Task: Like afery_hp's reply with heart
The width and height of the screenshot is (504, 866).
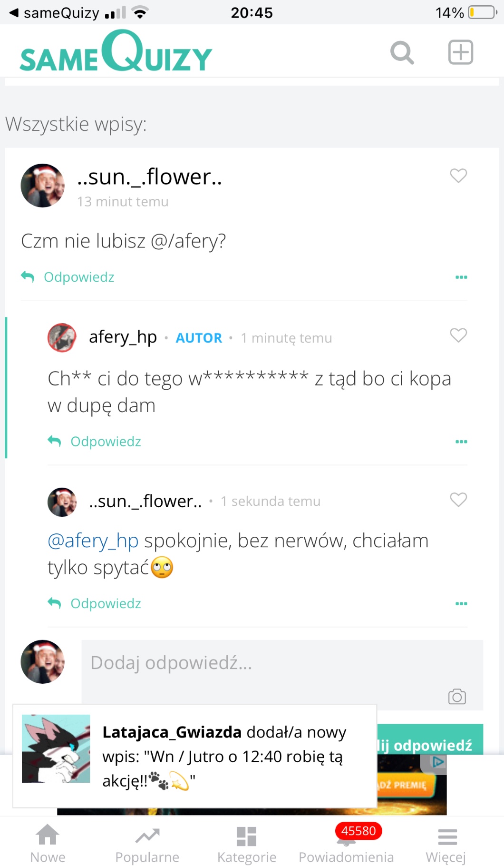Action: pyautogui.click(x=458, y=335)
